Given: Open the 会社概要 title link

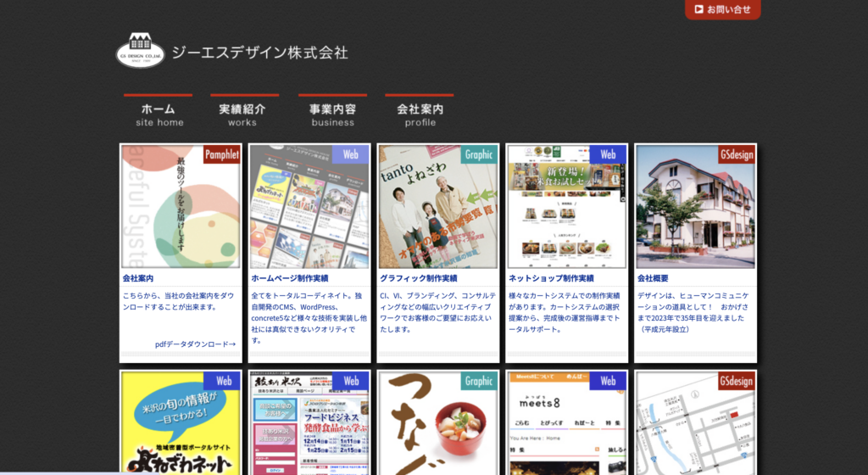Looking at the screenshot, I should coord(653,278).
